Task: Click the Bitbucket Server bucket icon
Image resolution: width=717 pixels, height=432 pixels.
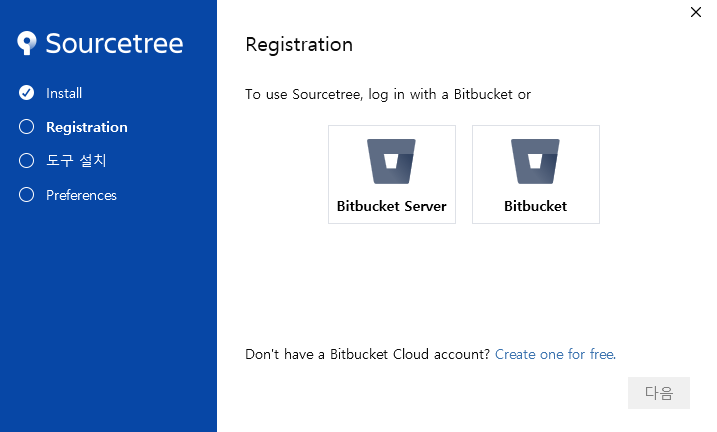Action: 391,161
